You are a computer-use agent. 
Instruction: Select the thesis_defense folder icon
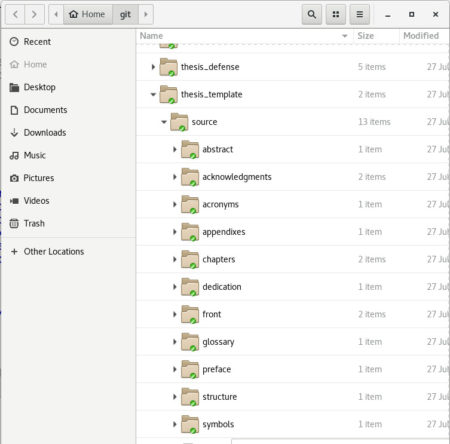click(168, 67)
